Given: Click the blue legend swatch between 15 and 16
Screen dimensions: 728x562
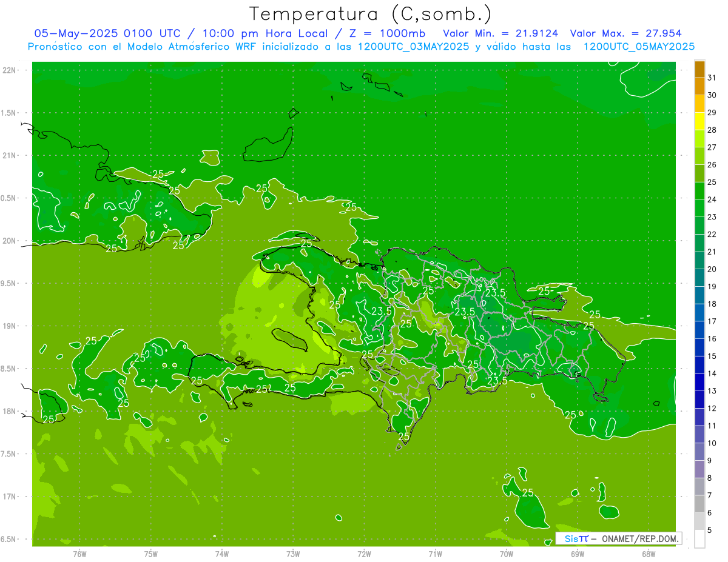Looking at the screenshot, I should (x=699, y=347).
